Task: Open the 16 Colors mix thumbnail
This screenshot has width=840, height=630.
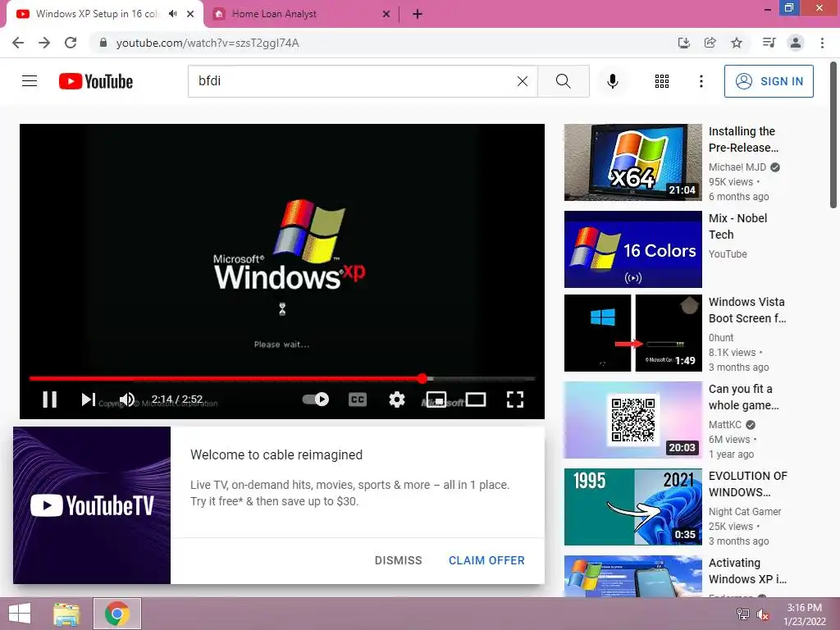Action: click(632, 249)
